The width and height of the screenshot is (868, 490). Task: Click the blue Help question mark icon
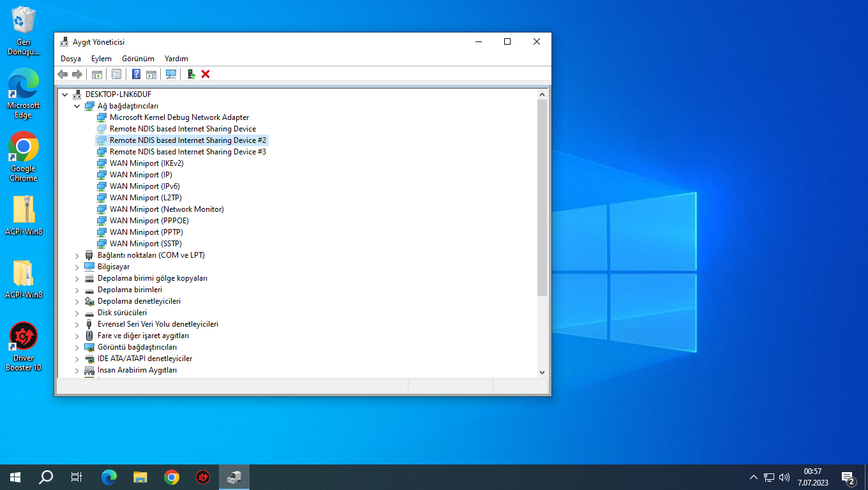click(136, 74)
